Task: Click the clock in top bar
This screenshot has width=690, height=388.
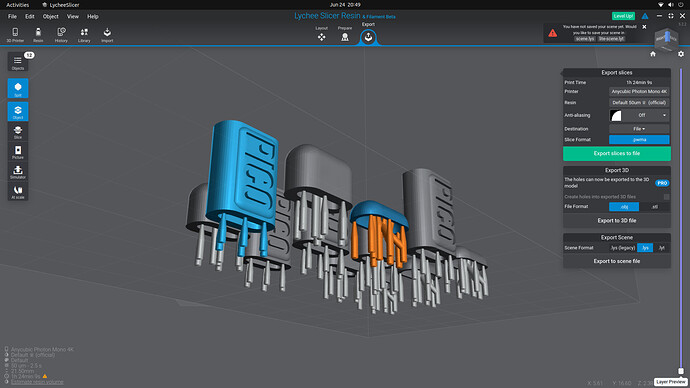Action: pyautogui.click(x=345, y=5)
